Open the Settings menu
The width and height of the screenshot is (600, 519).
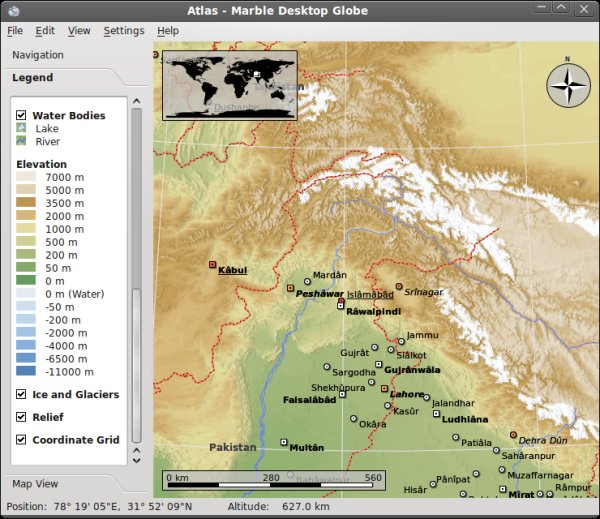coord(124,31)
